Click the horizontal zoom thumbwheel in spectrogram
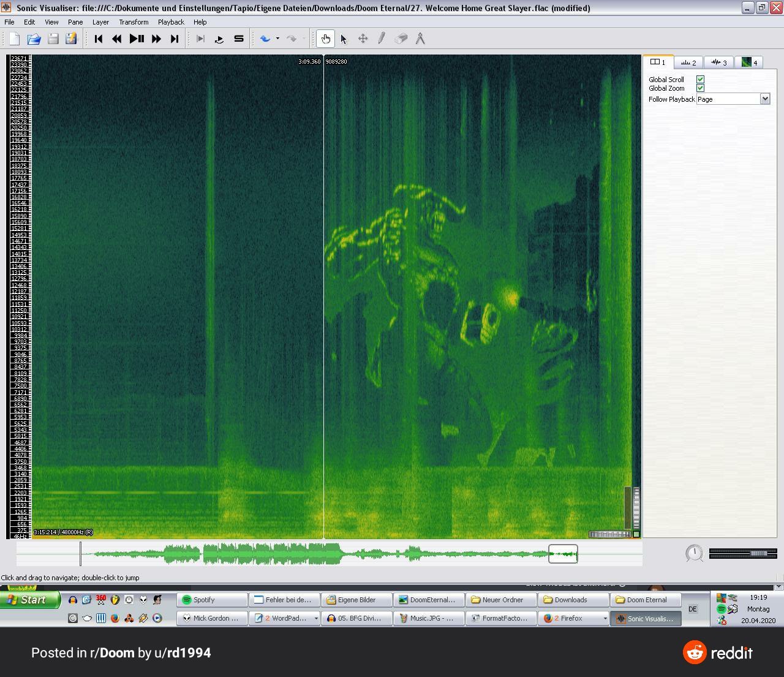The height and width of the screenshot is (677, 784). [609, 534]
